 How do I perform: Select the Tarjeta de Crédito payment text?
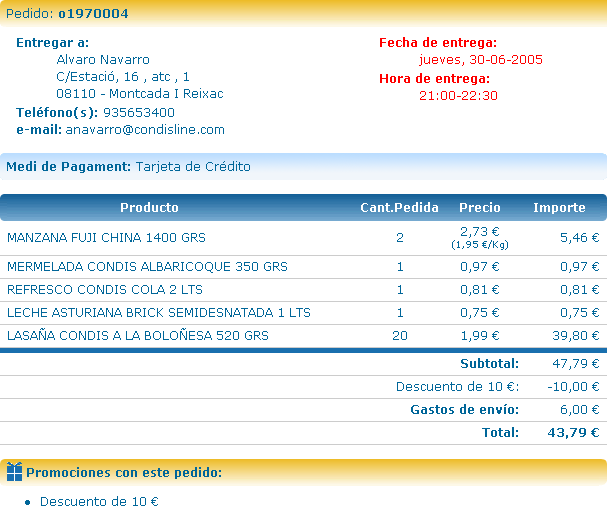(x=193, y=167)
